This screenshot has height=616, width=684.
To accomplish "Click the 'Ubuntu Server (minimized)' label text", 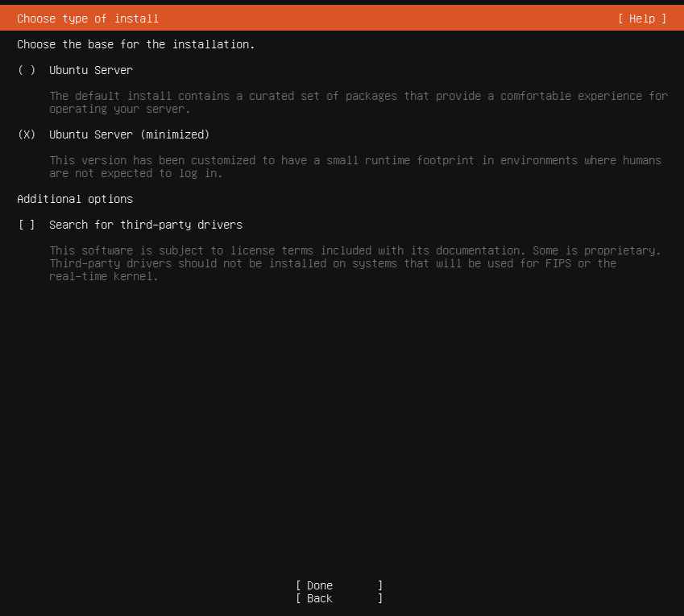I will pos(129,134).
